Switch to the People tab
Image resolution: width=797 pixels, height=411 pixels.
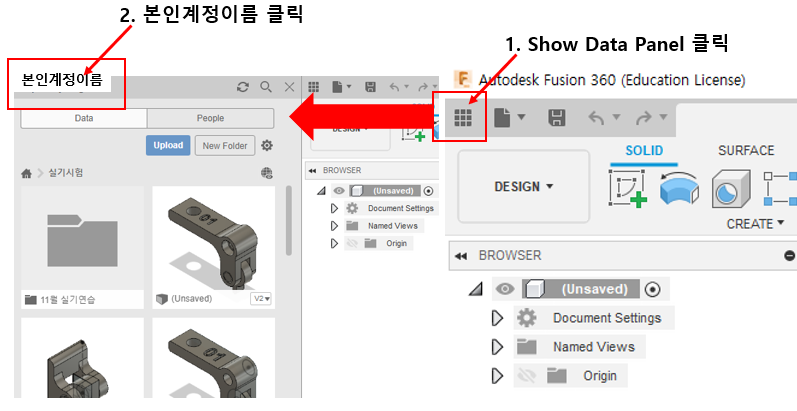pos(210,118)
